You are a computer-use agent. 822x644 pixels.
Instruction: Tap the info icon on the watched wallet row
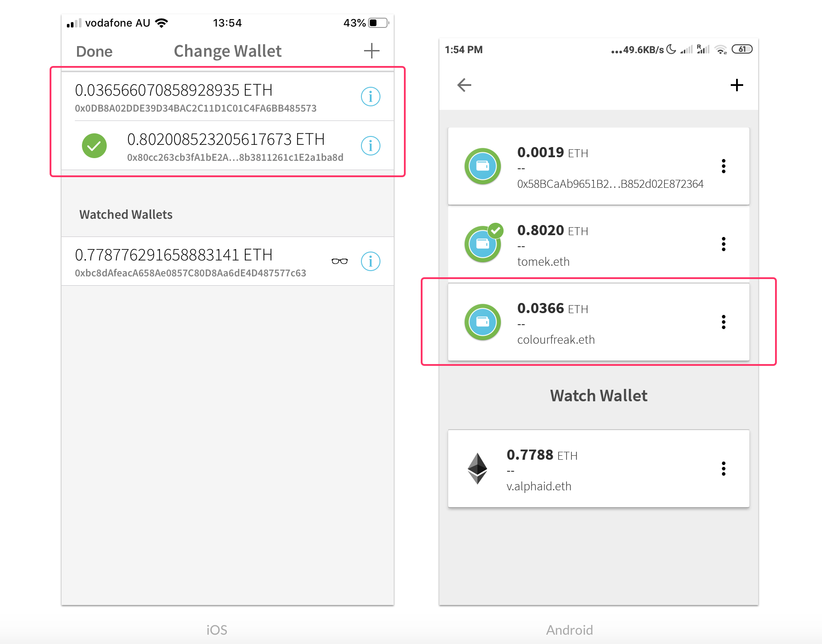[x=370, y=261]
